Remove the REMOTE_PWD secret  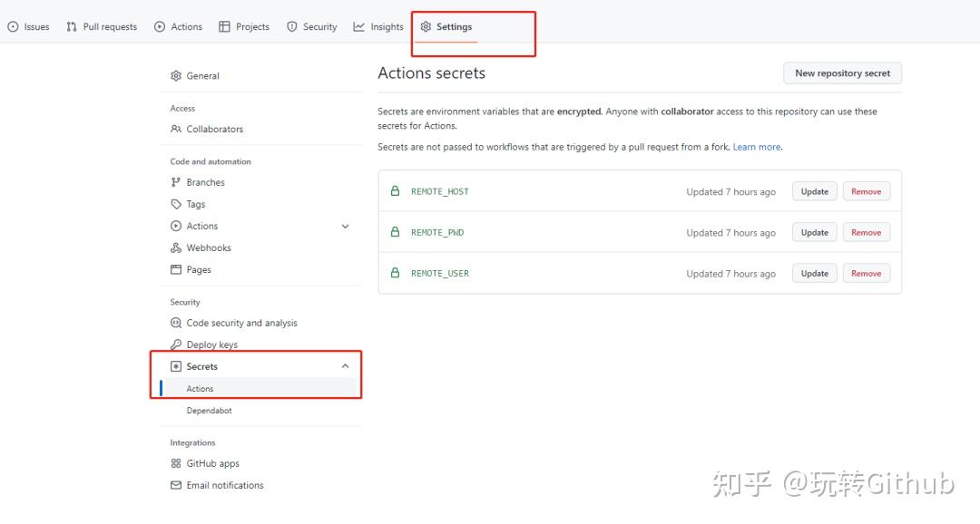[x=866, y=232]
